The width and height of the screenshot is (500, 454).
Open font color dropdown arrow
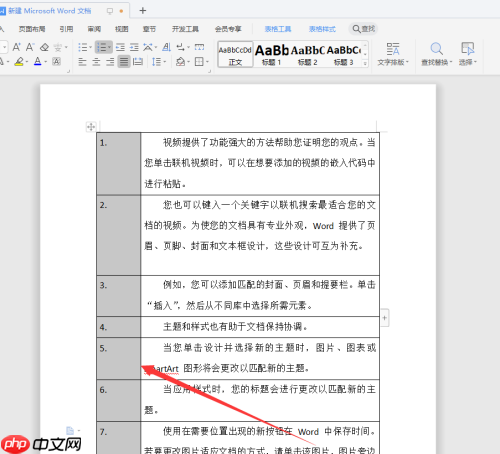point(45,62)
